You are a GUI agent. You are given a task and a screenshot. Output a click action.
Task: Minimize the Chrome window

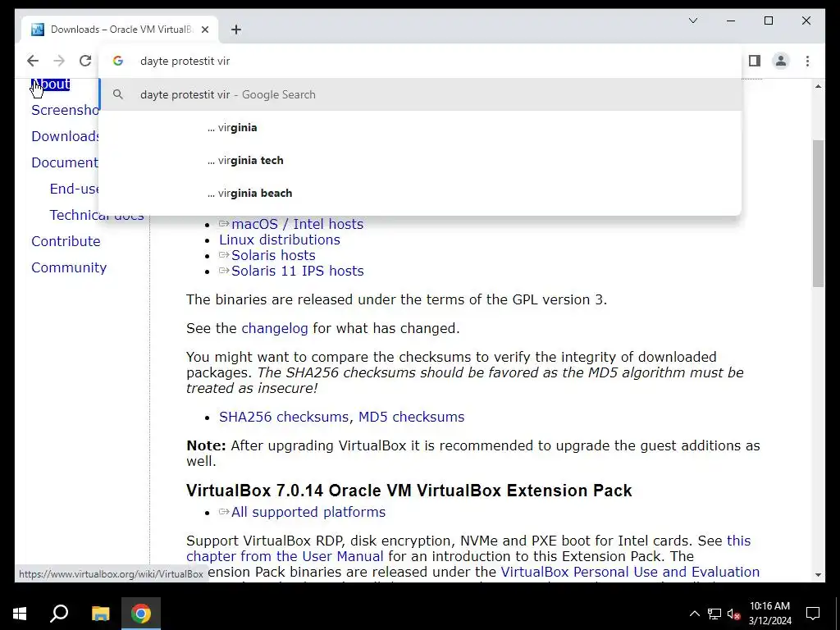tap(731, 21)
